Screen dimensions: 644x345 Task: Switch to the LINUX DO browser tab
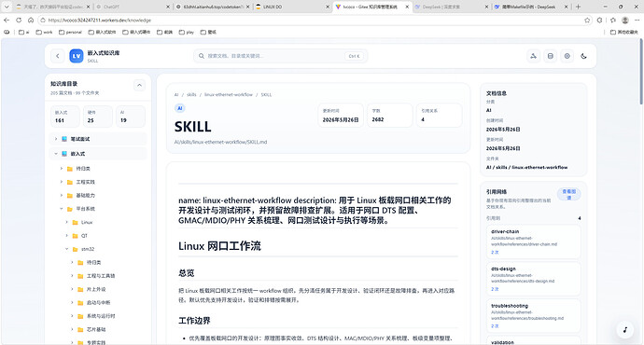click(291, 7)
